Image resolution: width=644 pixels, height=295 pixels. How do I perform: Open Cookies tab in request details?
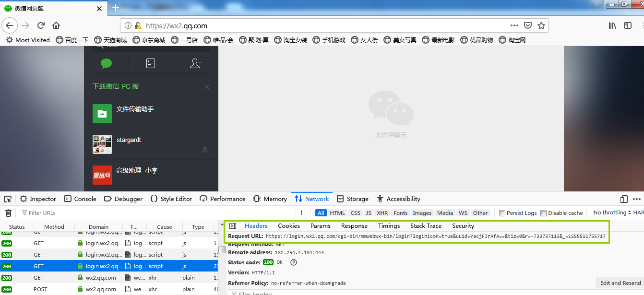click(289, 226)
